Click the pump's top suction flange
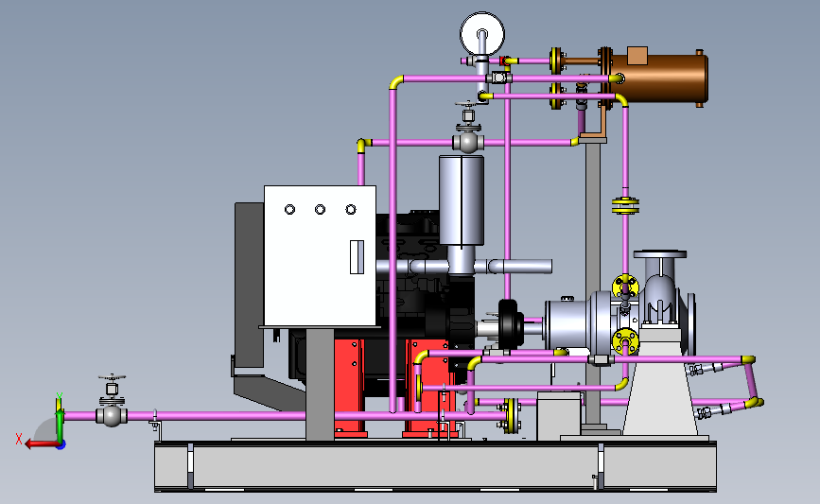 [x=660, y=254]
